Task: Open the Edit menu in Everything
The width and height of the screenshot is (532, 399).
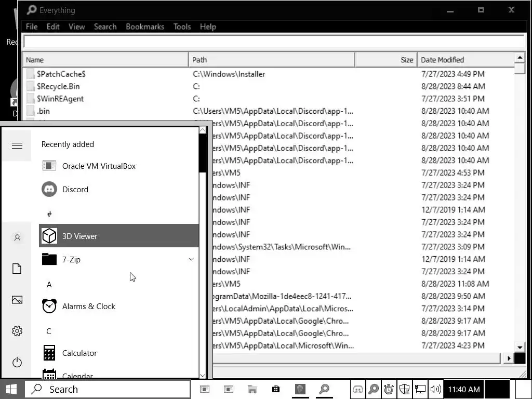Action: [53, 26]
